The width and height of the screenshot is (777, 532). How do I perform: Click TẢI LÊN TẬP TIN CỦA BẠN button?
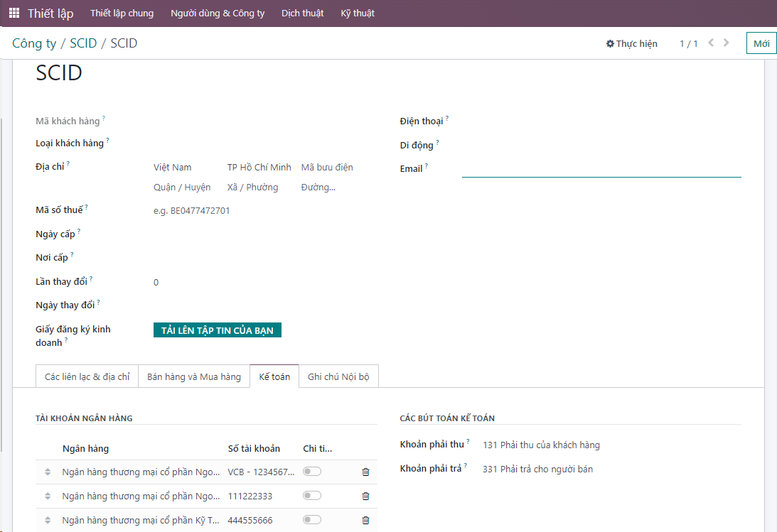pyautogui.click(x=218, y=330)
